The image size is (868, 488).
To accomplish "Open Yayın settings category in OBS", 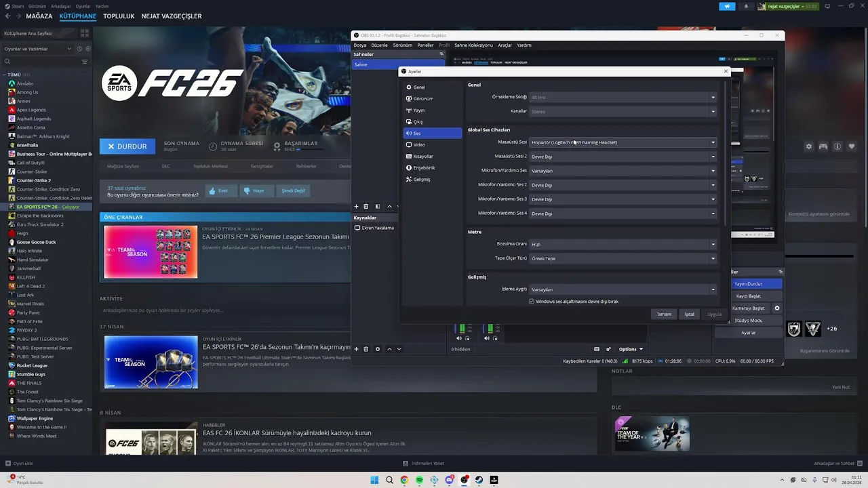I will pyautogui.click(x=432, y=110).
